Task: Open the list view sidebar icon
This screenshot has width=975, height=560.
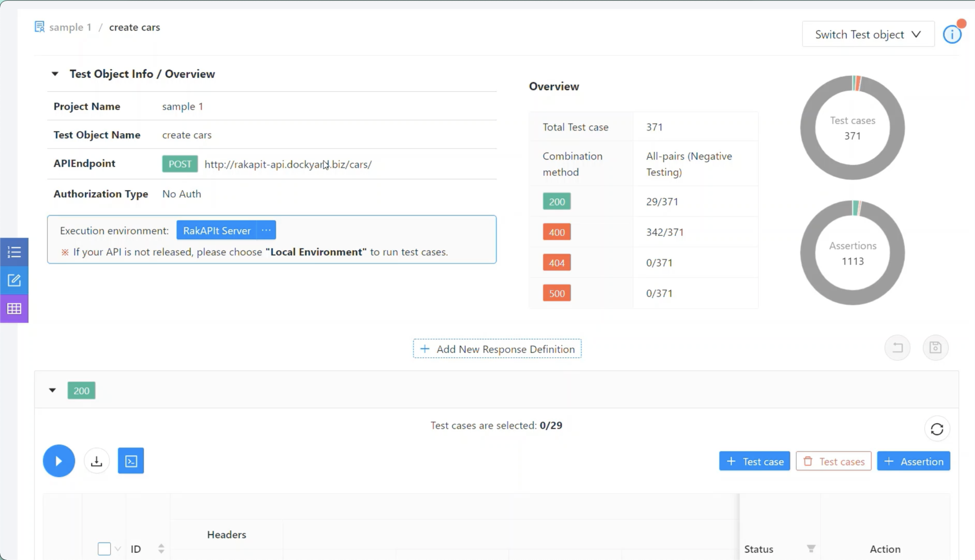Action: pos(14,252)
